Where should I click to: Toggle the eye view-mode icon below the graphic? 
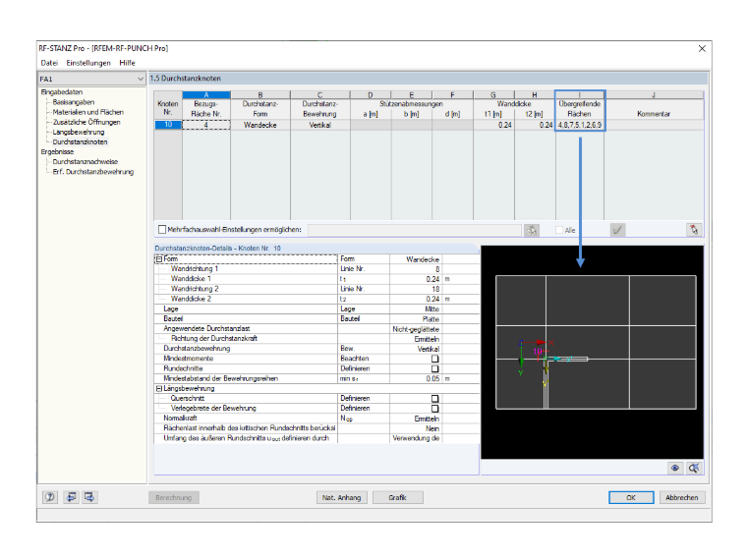tap(675, 468)
